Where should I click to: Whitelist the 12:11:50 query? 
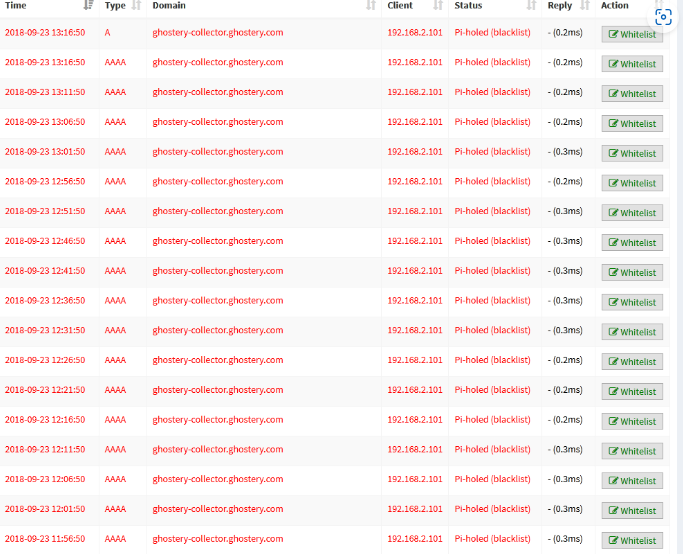coord(632,451)
